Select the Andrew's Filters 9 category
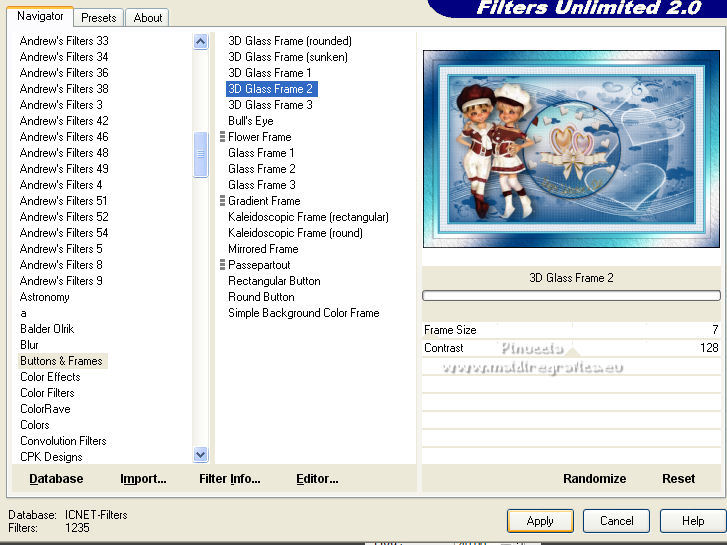The height and width of the screenshot is (545, 727). (61, 281)
